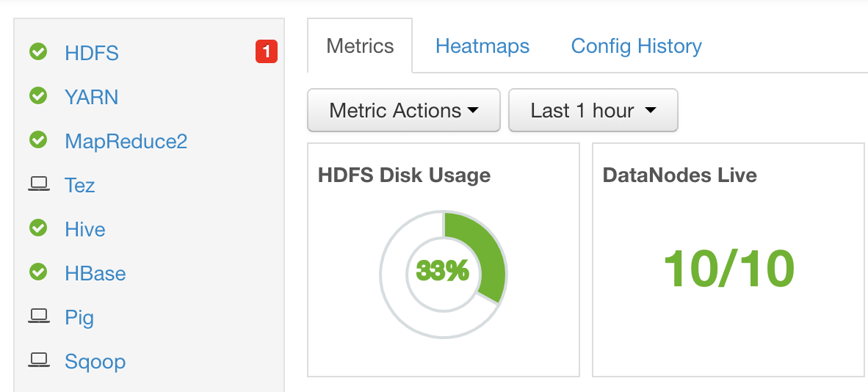Click the HDFS Disk Usage donut chart
The image size is (868, 392).
(x=443, y=274)
